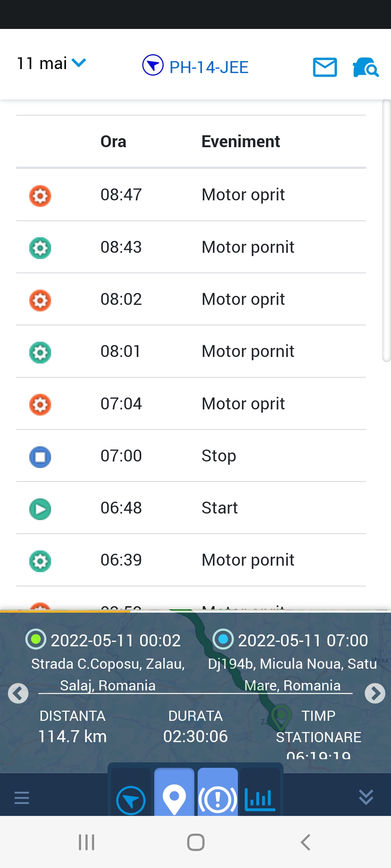The image size is (391, 868).
Task: Click the event list scrollbar
Action: click(x=386, y=231)
